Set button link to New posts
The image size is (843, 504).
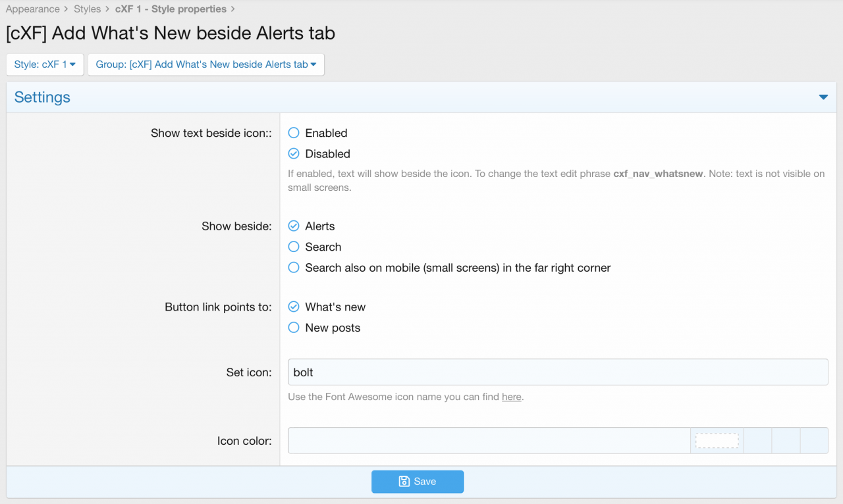click(294, 328)
